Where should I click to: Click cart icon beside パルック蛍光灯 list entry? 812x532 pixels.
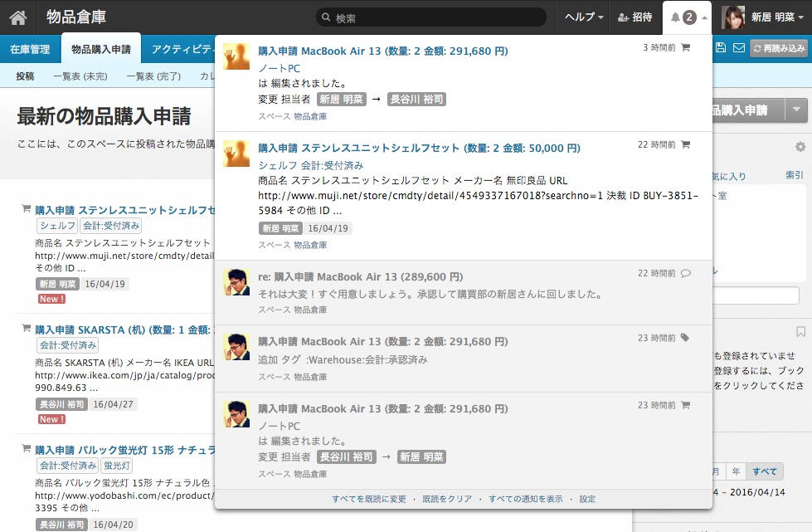tap(26, 448)
